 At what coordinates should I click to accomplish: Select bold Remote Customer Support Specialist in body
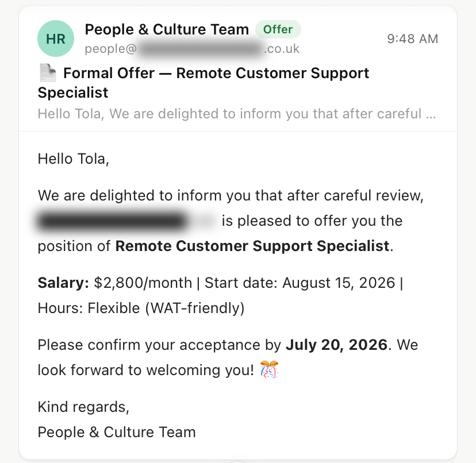[x=252, y=246]
